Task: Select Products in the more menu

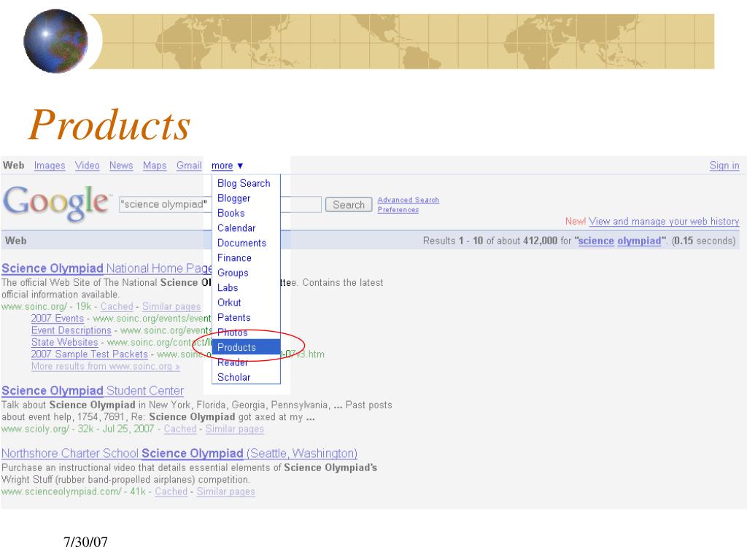Action: pyautogui.click(x=246, y=347)
